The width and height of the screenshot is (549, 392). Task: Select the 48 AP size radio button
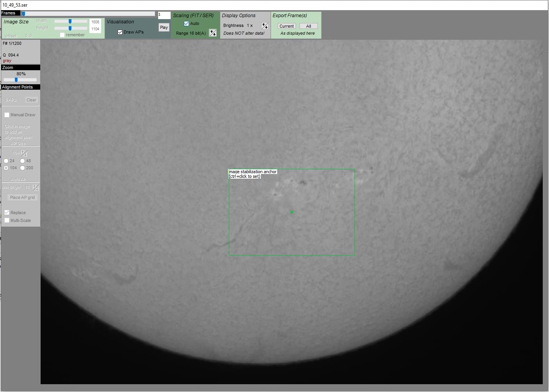[x=23, y=161]
